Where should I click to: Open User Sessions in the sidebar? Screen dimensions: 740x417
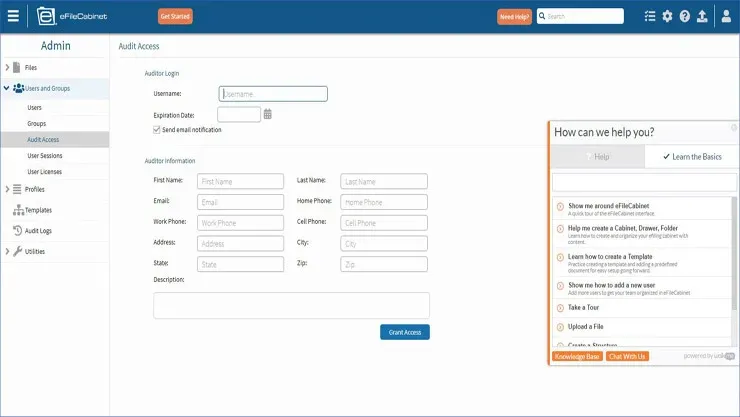coord(45,156)
